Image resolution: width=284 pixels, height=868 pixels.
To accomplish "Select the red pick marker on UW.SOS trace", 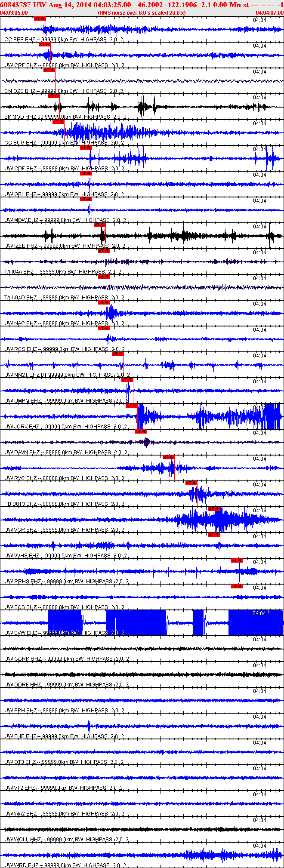I will (237, 586).
